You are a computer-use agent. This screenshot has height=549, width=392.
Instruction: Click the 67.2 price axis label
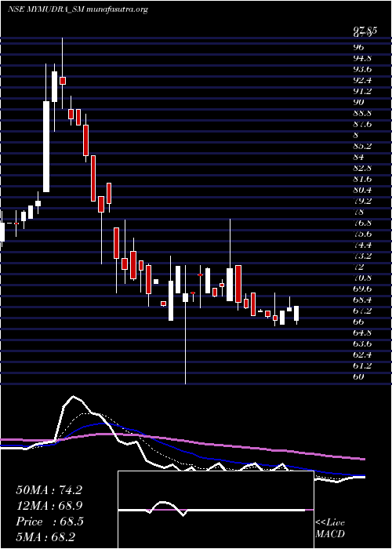pos(362,311)
